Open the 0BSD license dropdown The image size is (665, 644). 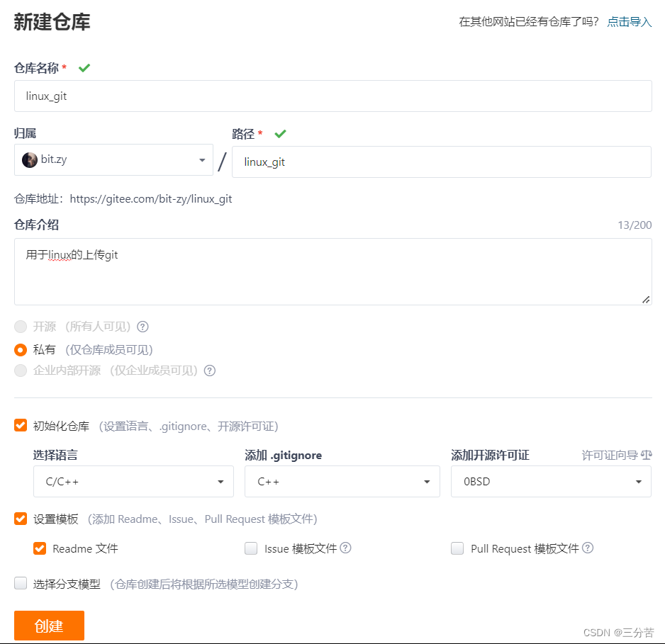551,481
